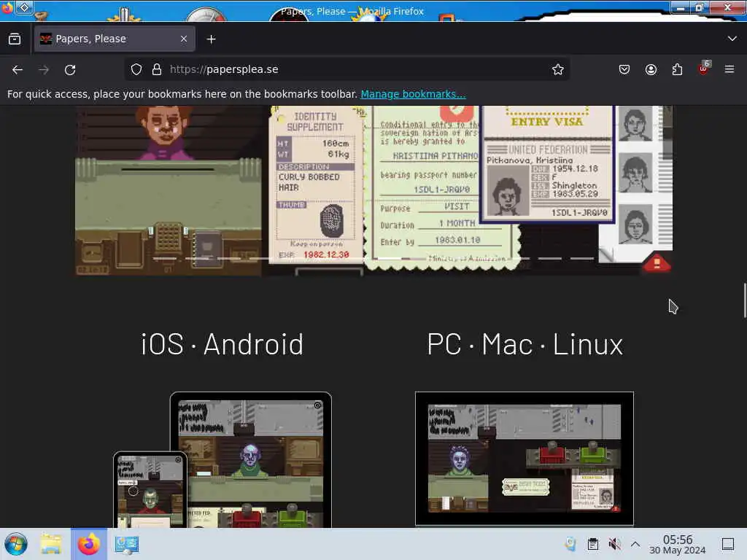
Task: Open the Windows start menu
Action: [x=16, y=544]
